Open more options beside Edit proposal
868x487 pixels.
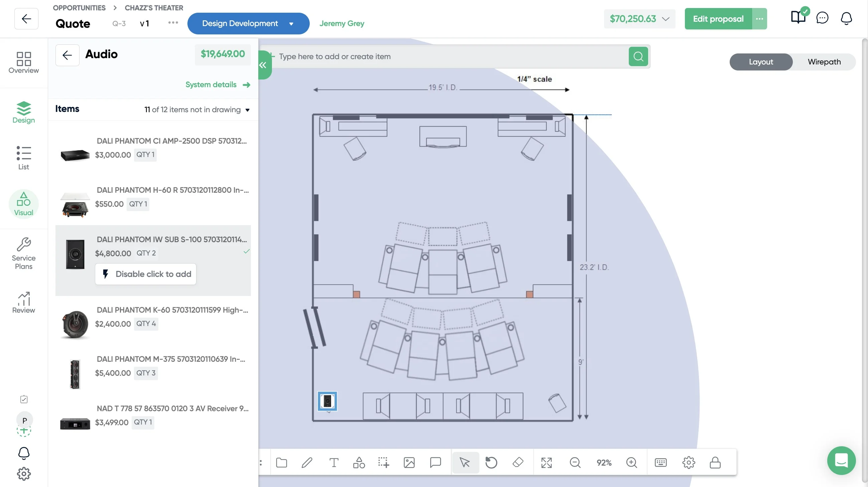click(759, 19)
